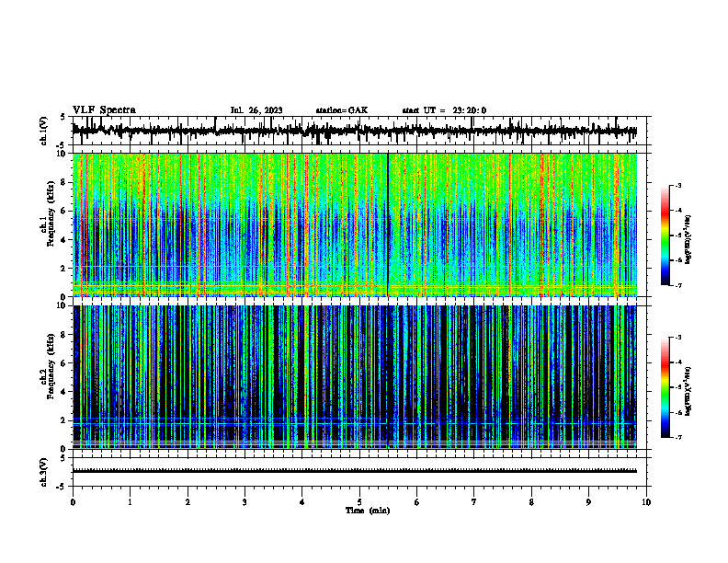Click time axis tick label "1"
Viewport: 728px width, 563px height.
[130, 502]
